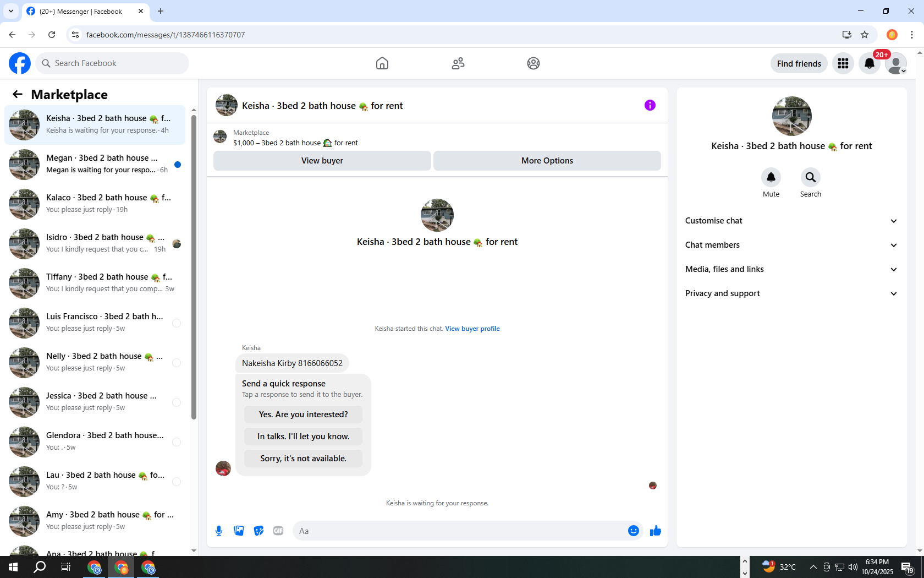924x578 pixels.
Task: Open the Friends icon in top navigation
Action: pyautogui.click(x=458, y=63)
